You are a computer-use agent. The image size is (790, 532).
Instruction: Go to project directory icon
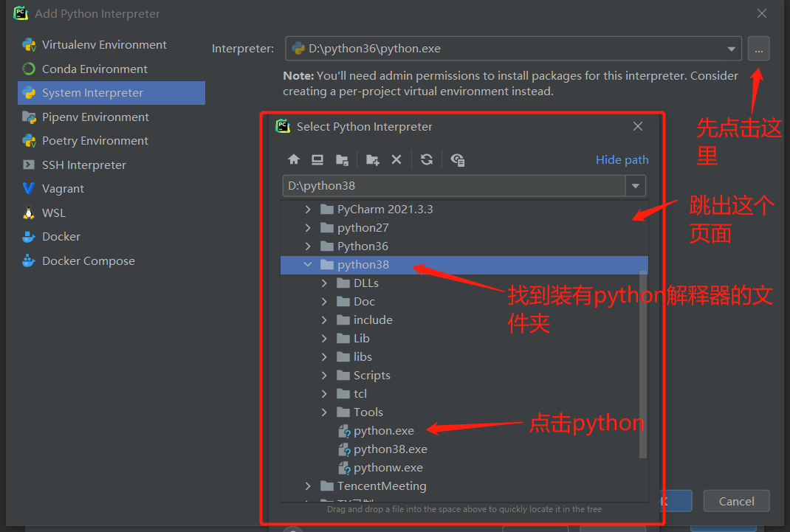coord(342,159)
